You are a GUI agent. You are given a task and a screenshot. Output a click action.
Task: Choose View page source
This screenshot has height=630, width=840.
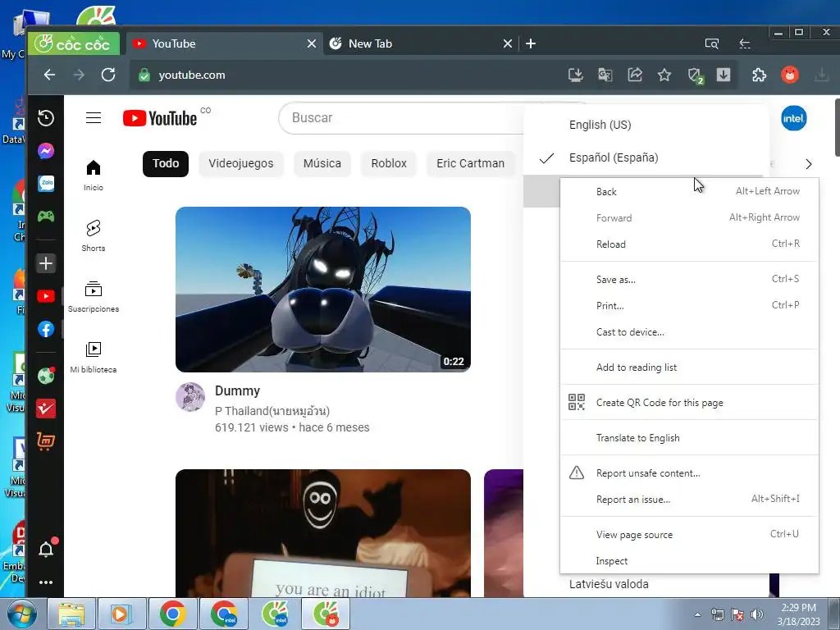pos(689,535)
